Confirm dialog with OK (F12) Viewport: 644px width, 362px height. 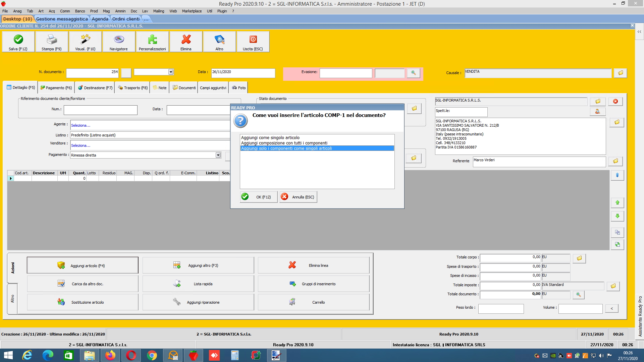click(259, 197)
